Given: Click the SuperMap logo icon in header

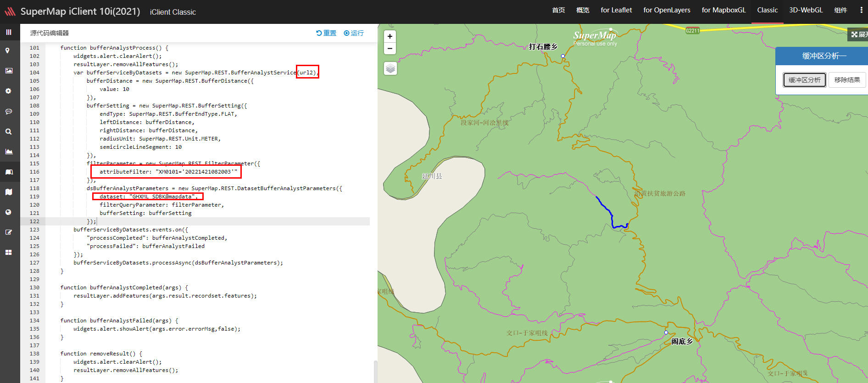Looking at the screenshot, I should click(10, 11).
